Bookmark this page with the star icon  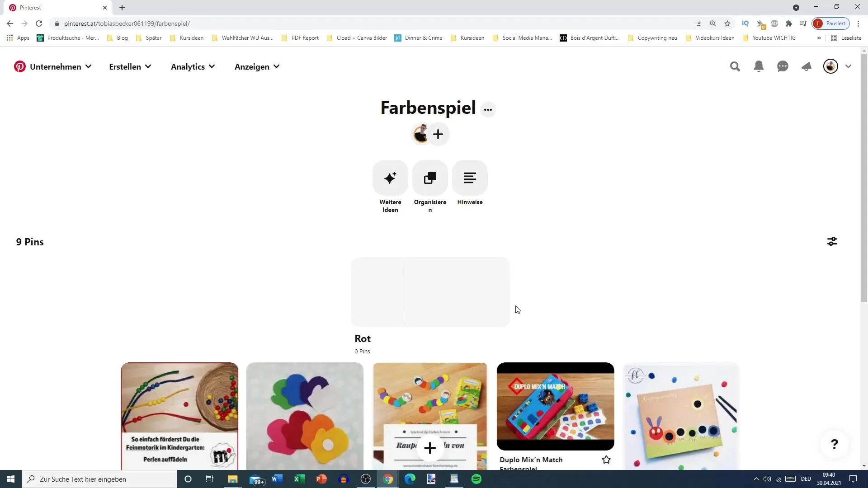pos(727,23)
